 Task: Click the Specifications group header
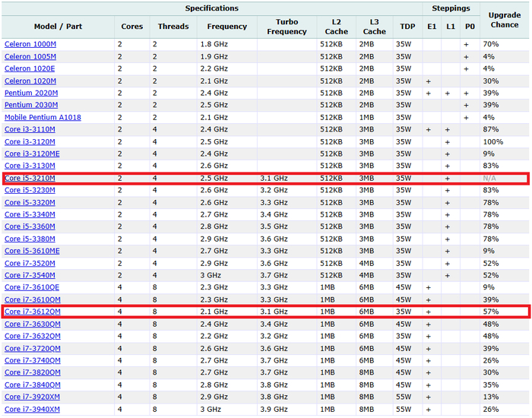coord(212,8)
